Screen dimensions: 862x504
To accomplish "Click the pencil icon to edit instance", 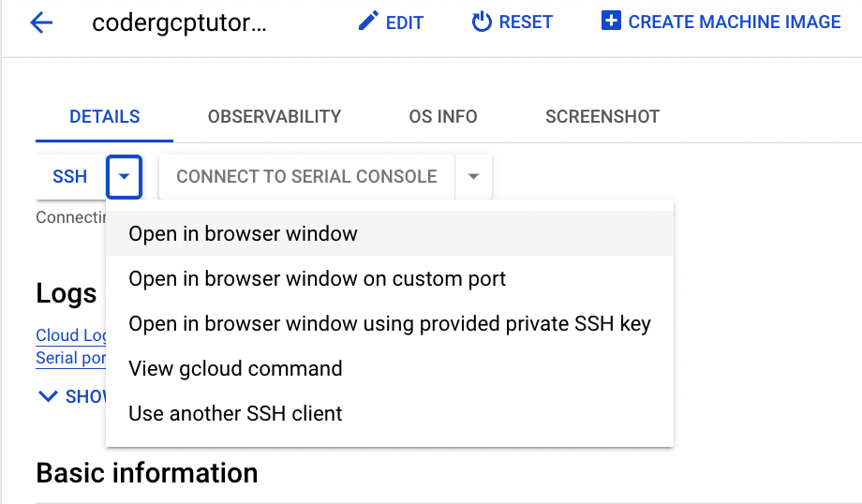I will click(x=368, y=22).
